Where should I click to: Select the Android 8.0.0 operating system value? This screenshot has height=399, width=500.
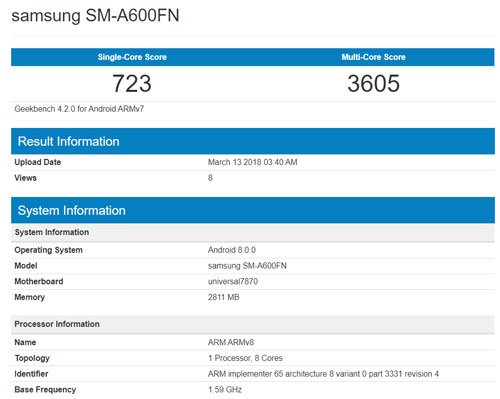pos(232,250)
